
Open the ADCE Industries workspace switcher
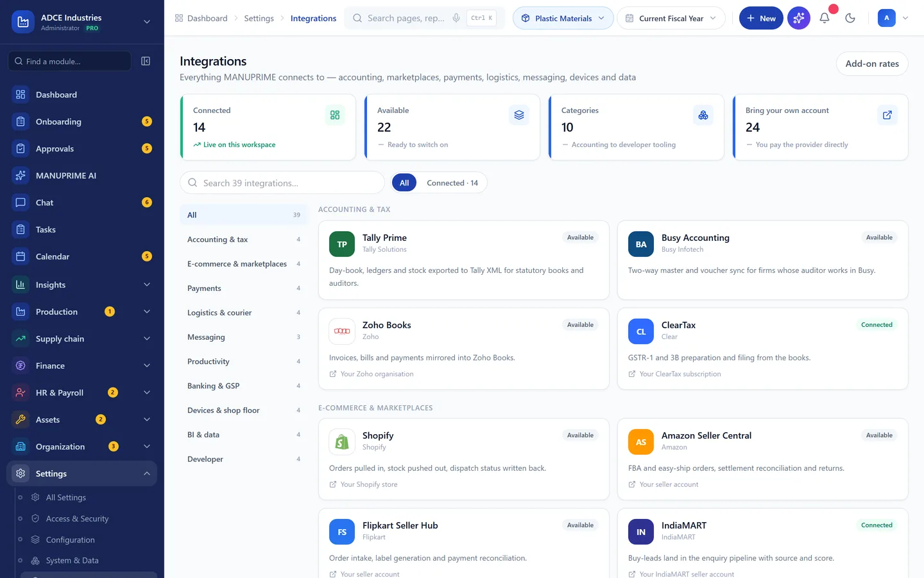pyautogui.click(x=82, y=22)
